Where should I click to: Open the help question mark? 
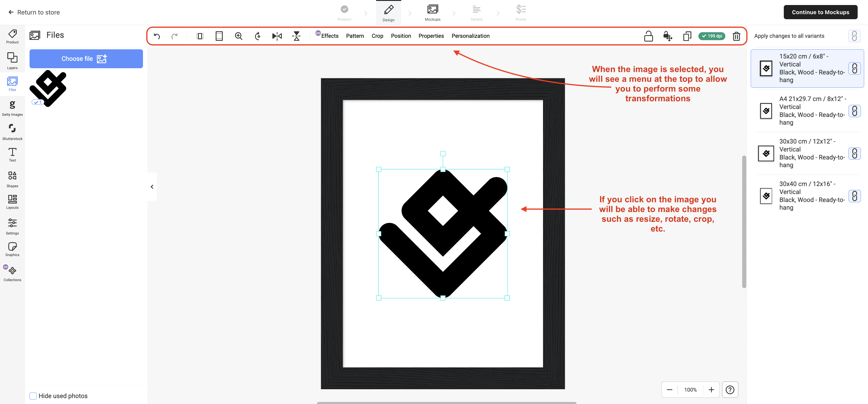pyautogui.click(x=730, y=390)
